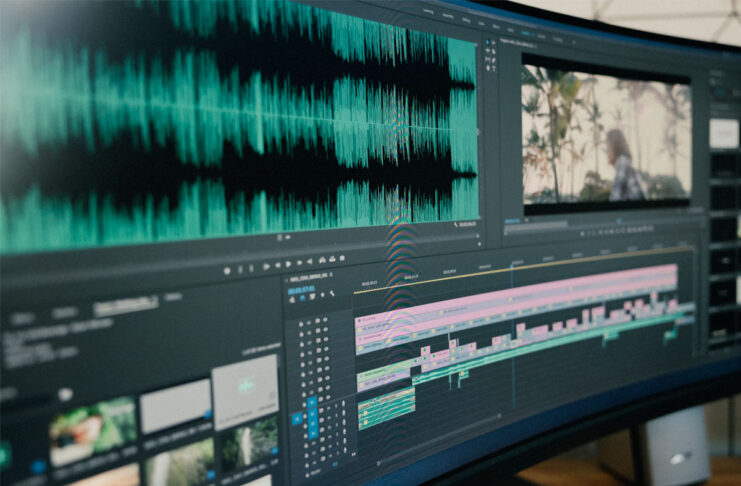Open the active blue workspace tab

[525, 32]
